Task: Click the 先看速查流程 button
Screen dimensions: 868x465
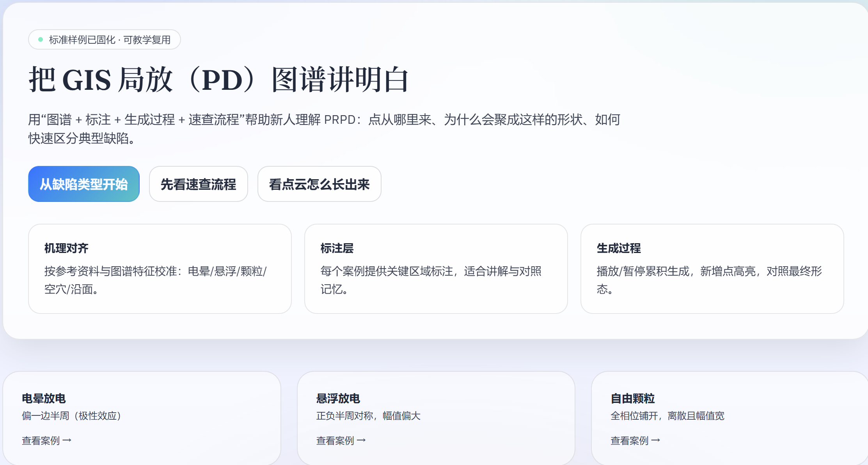Action: tap(198, 184)
